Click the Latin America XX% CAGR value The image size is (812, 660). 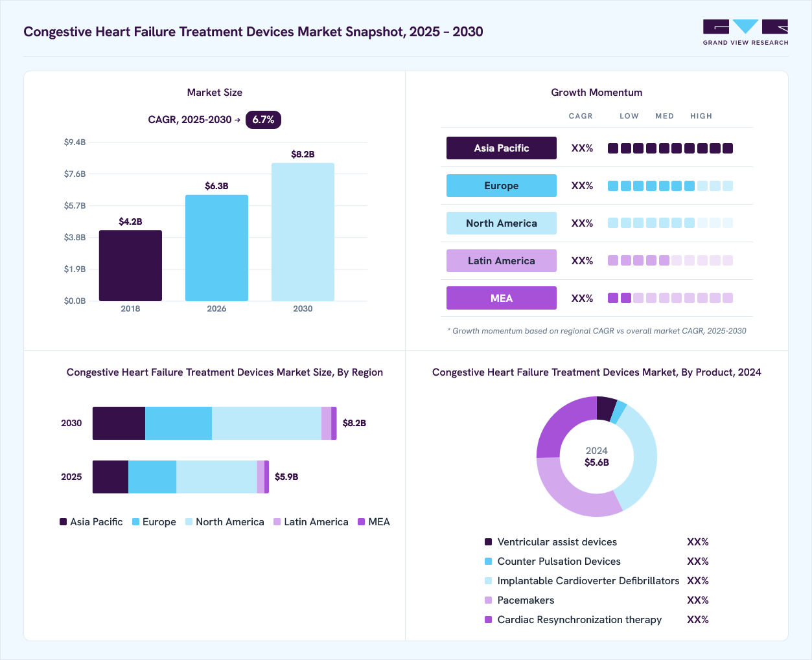(x=582, y=261)
